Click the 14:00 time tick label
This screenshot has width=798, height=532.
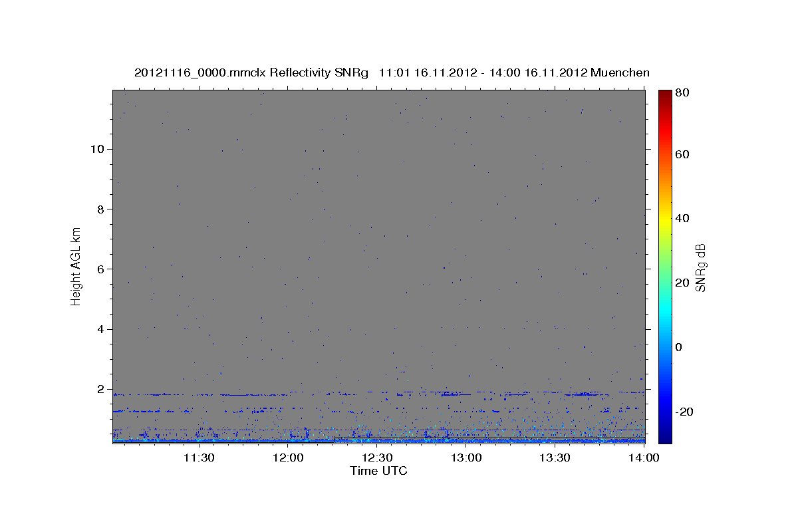tap(644, 458)
